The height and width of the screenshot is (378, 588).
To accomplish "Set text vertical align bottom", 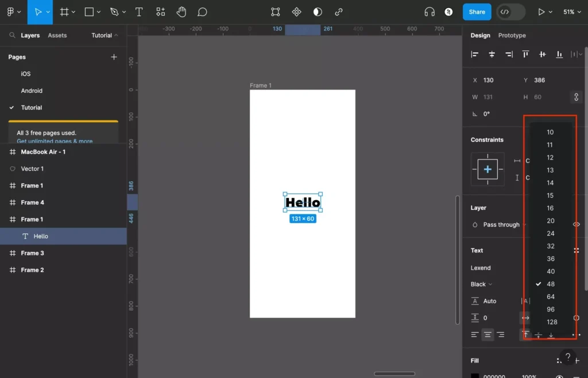I will pos(551,334).
